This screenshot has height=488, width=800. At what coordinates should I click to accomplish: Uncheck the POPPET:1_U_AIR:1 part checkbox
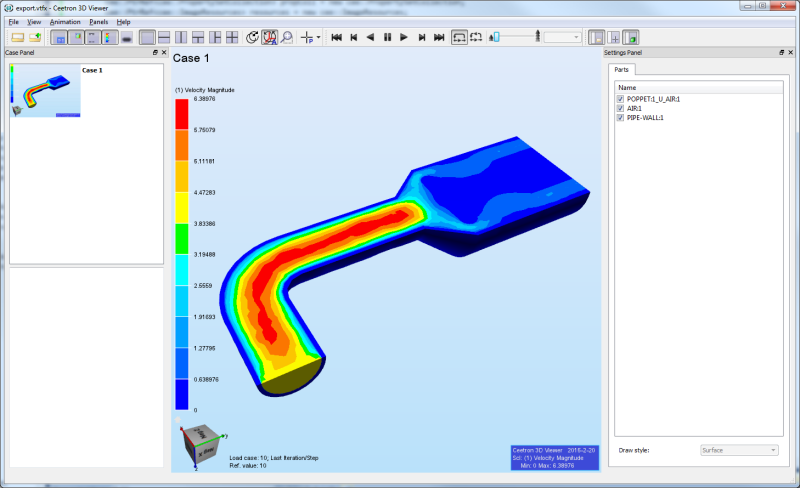pos(620,99)
